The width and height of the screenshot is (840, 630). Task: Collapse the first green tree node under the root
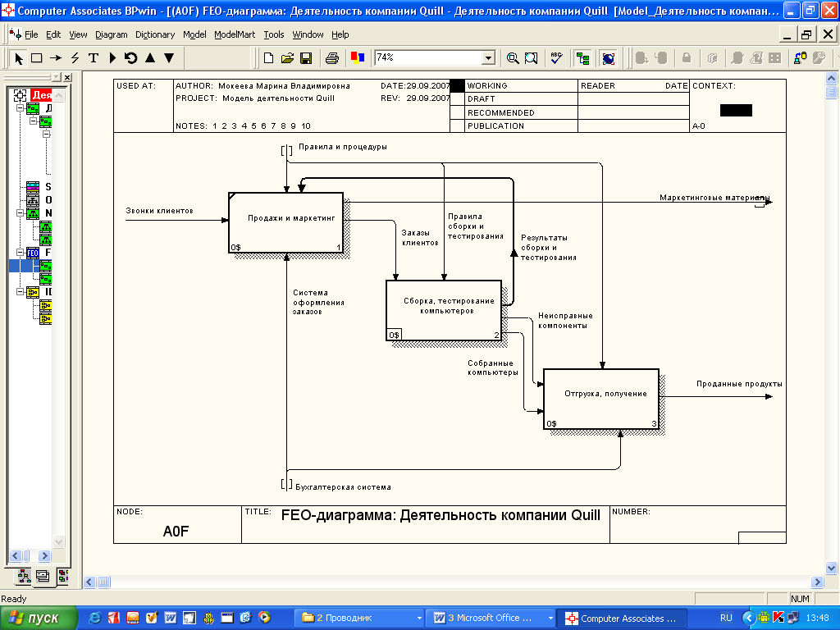point(20,108)
